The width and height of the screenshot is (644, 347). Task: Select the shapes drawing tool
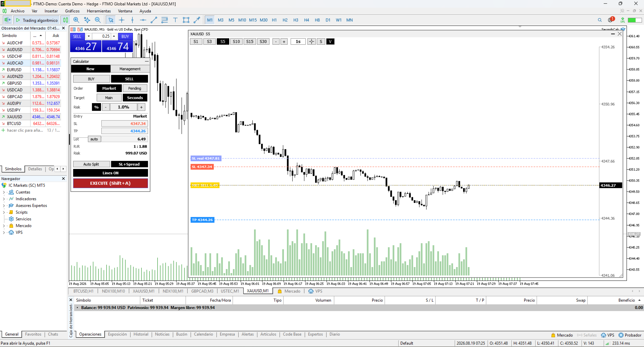coord(186,20)
